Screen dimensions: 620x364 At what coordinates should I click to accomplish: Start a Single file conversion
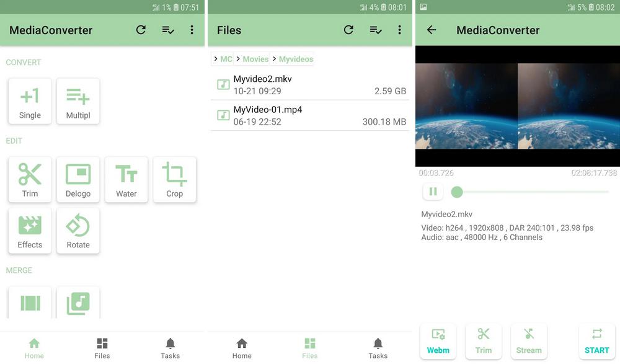point(30,101)
